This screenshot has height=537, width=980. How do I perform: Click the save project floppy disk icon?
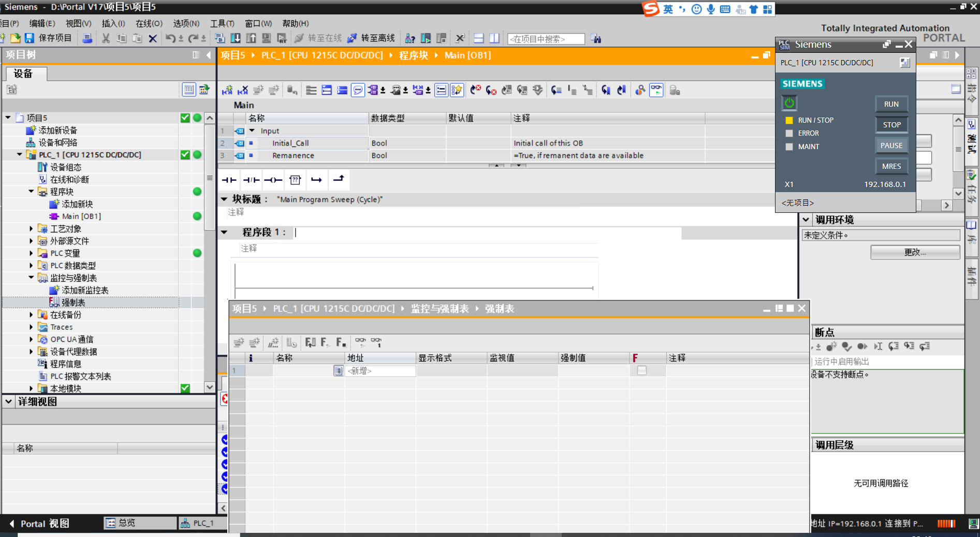pyautogui.click(x=30, y=38)
